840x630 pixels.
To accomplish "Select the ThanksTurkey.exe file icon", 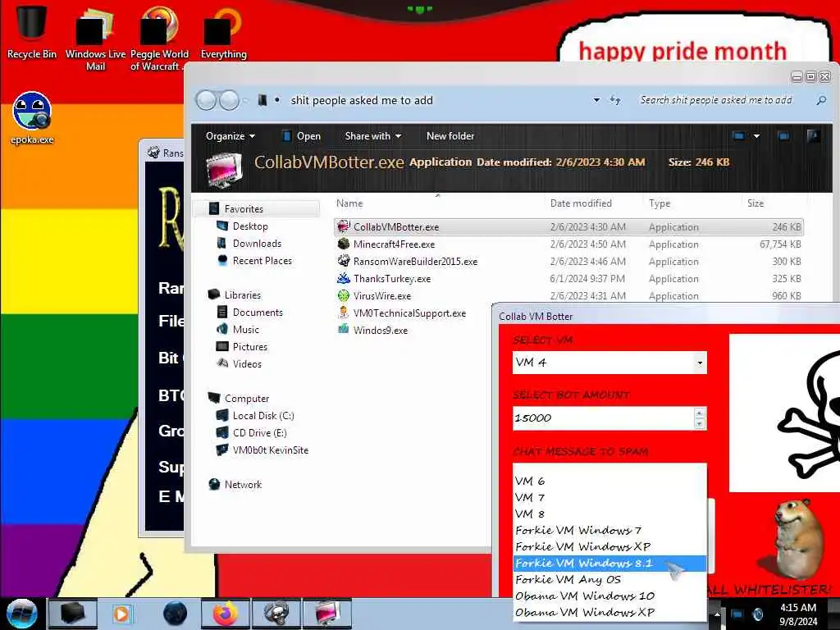I will click(x=344, y=278).
